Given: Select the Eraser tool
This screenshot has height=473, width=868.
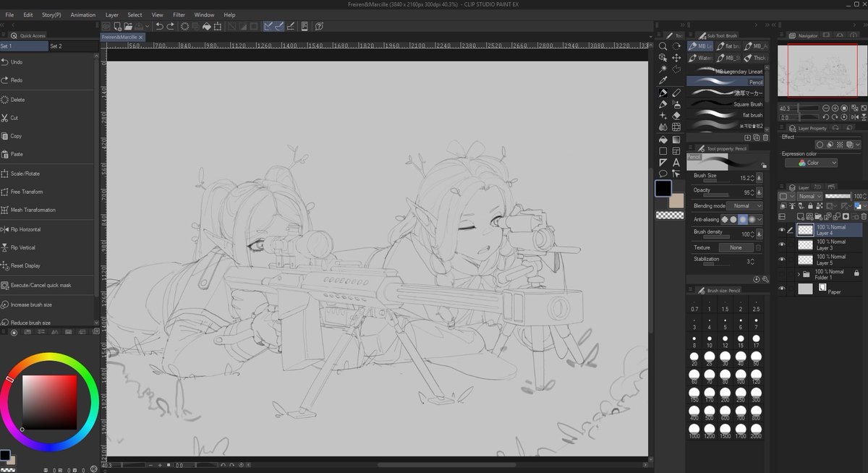Looking at the screenshot, I should point(676,116).
